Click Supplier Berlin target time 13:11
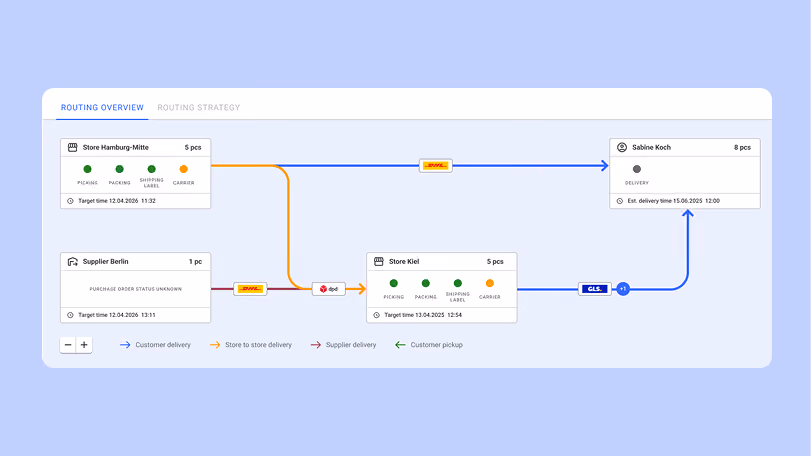 117,315
